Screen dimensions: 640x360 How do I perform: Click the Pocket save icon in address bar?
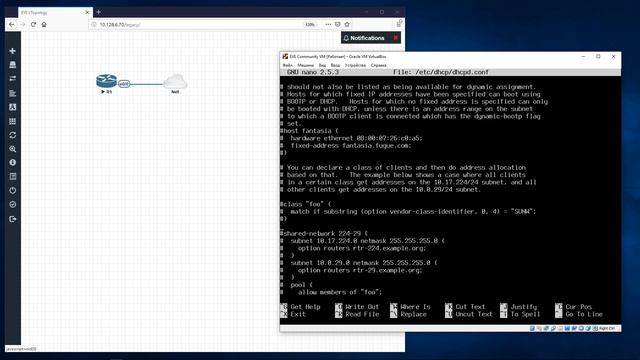click(x=338, y=24)
